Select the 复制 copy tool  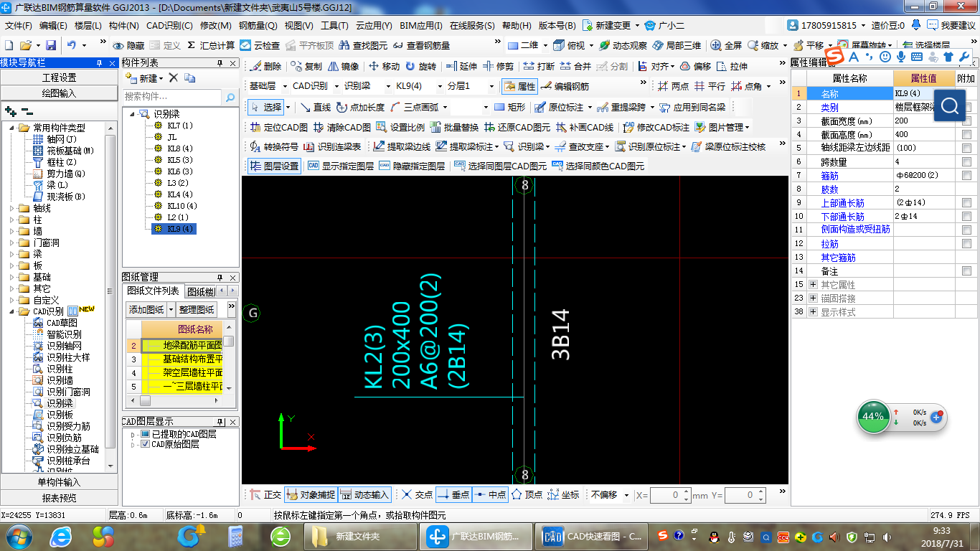[307, 67]
